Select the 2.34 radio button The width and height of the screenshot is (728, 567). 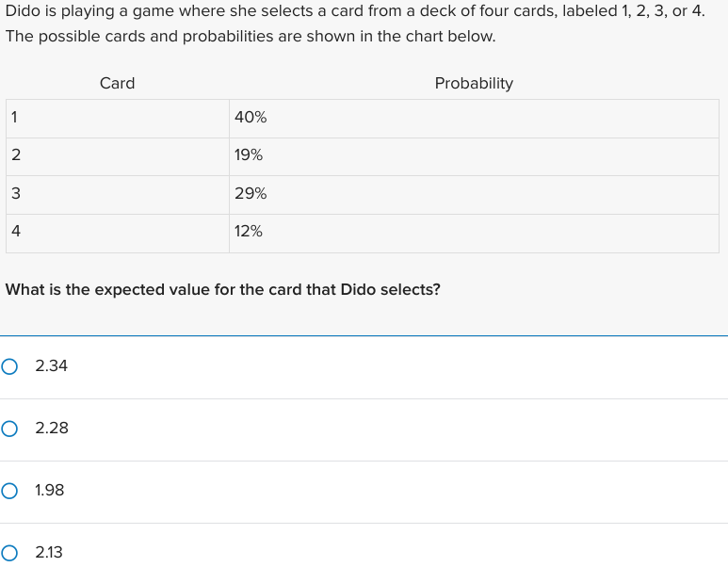[x=9, y=366]
